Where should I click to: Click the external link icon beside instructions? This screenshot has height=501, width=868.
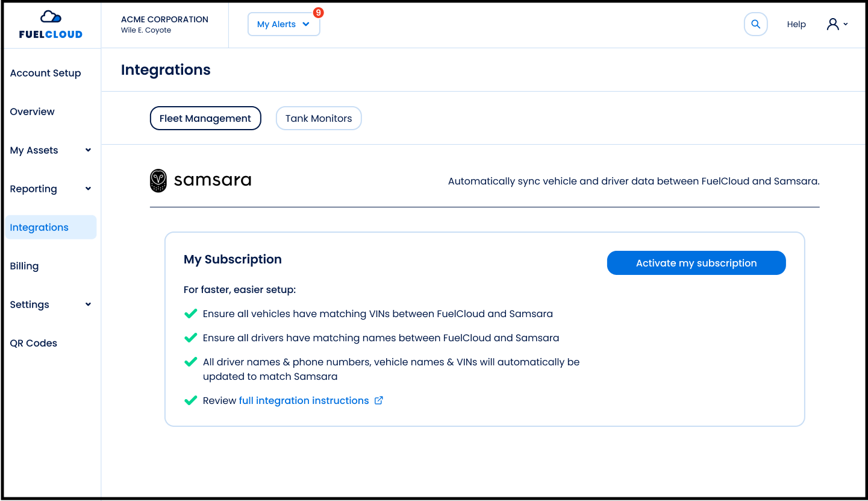(379, 400)
